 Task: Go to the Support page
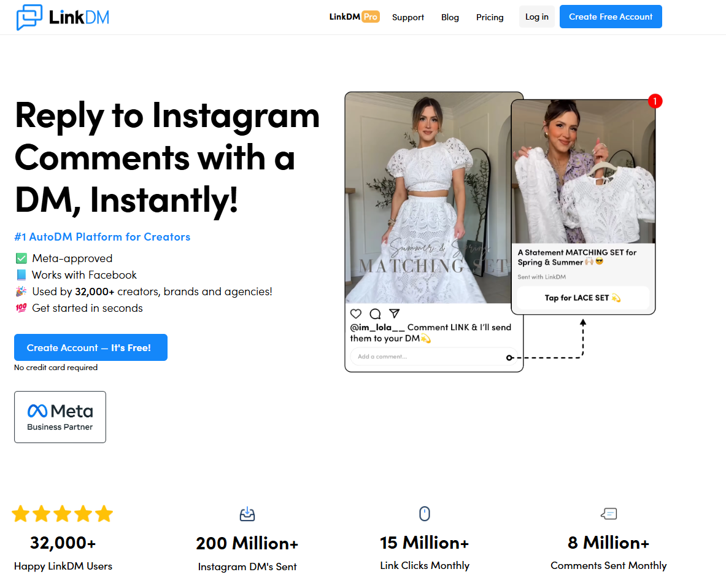(x=408, y=17)
